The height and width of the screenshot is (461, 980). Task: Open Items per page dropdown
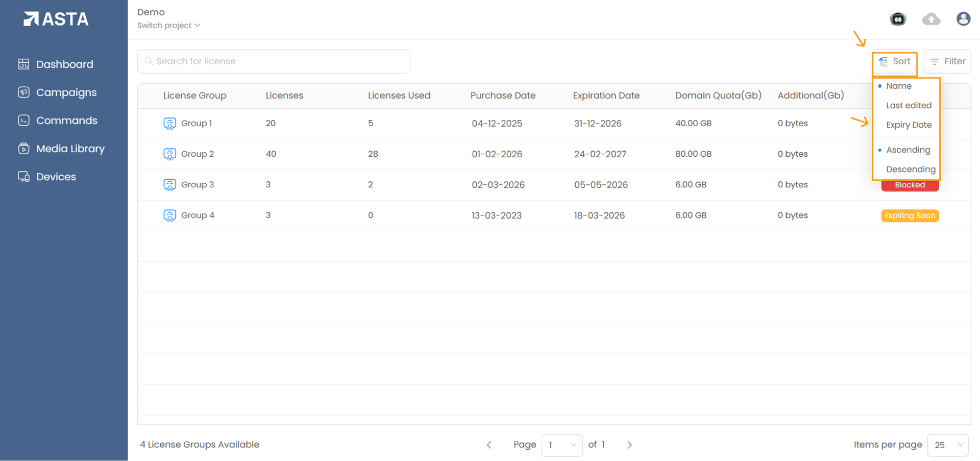[x=948, y=445]
